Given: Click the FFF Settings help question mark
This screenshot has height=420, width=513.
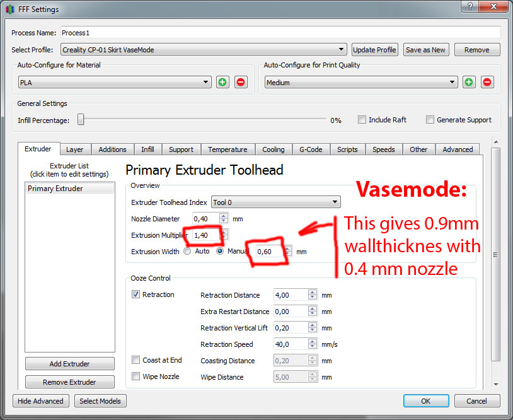Looking at the screenshot, I should 470,6.
